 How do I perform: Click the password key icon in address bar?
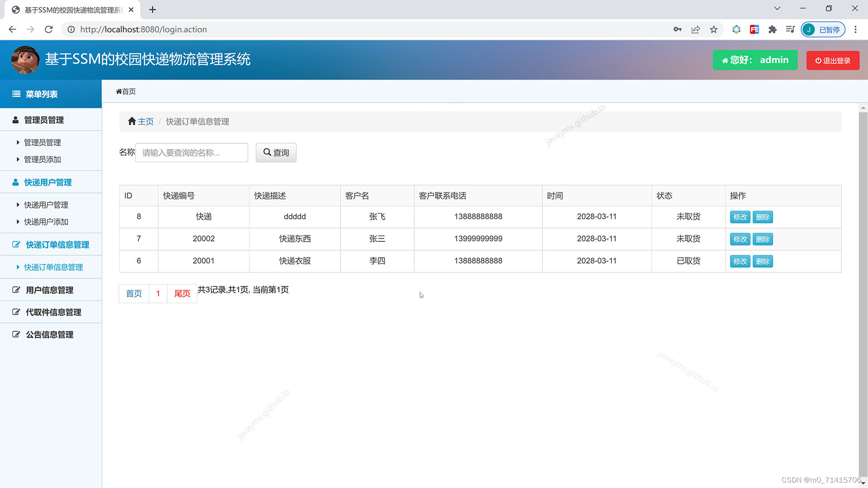tap(677, 29)
